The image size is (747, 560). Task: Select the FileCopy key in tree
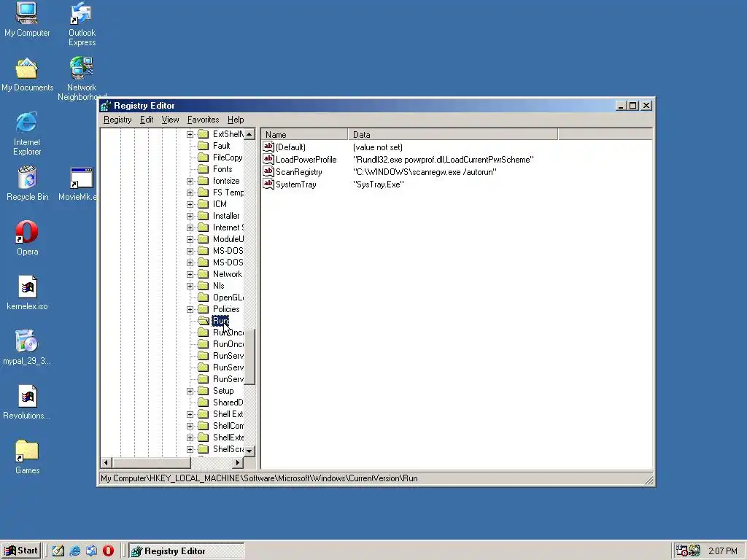228,157
